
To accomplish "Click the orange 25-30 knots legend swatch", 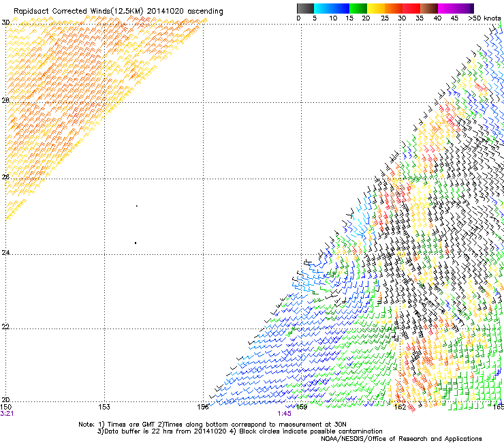I will (394, 8).
